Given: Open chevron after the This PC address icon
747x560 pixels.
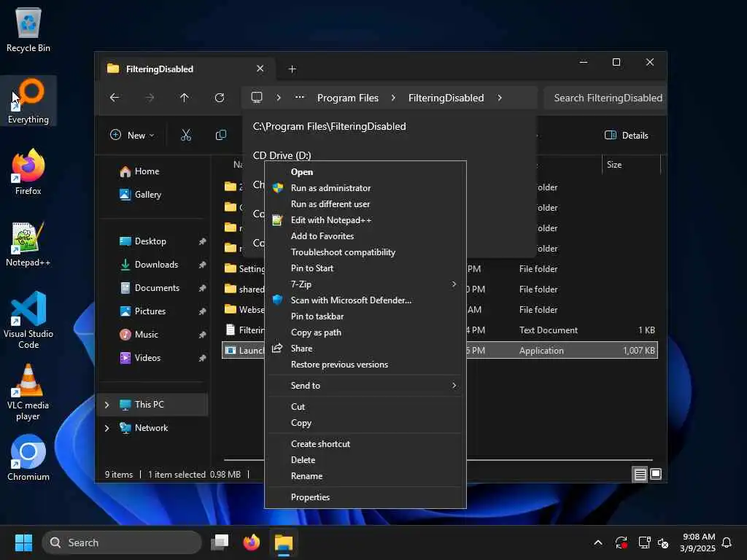Looking at the screenshot, I should tap(279, 98).
